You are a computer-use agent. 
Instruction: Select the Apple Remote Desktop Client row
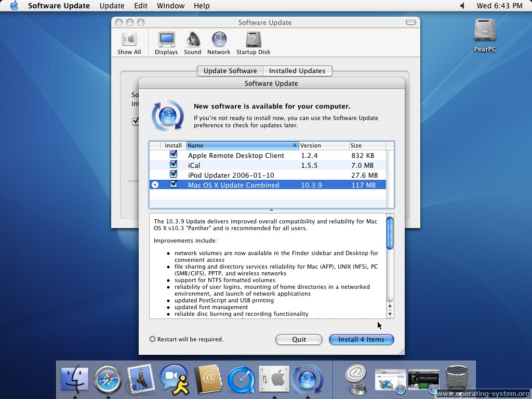[x=268, y=155]
